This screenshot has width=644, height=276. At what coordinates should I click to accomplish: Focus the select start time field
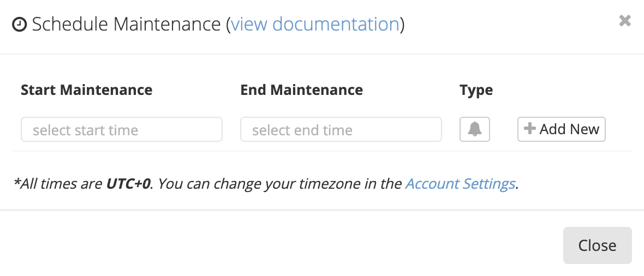[x=122, y=130]
